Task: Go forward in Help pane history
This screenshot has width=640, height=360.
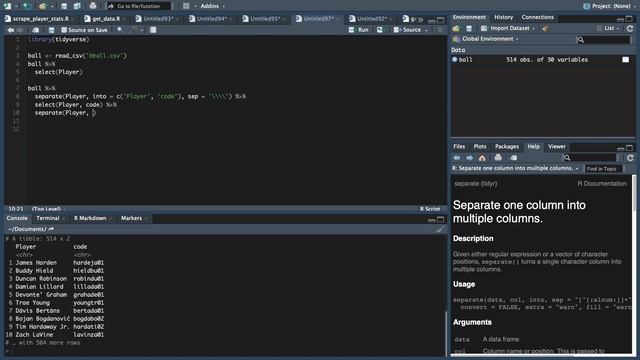Action: coord(470,158)
